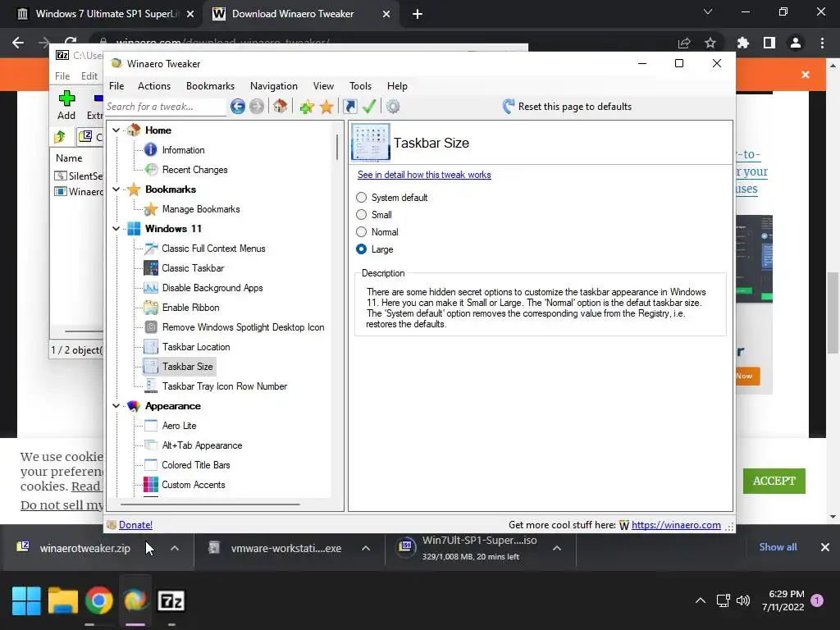Click the Reset this page arrow icon
The height and width of the screenshot is (630, 840).
coord(509,106)
